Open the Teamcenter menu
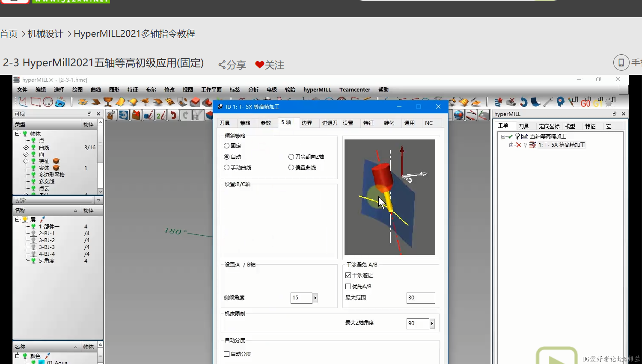642x364 pixels. click(355, 90)
